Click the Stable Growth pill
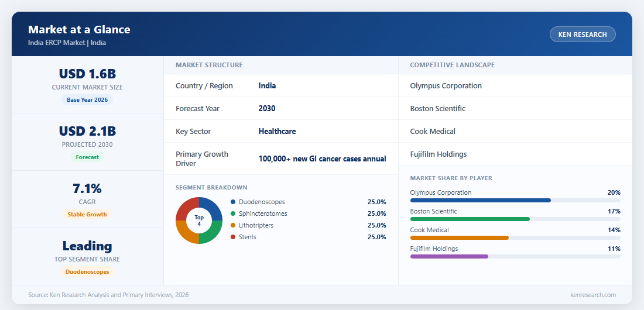This screenshot has width=644, height=310. click(x=87, y=214)
